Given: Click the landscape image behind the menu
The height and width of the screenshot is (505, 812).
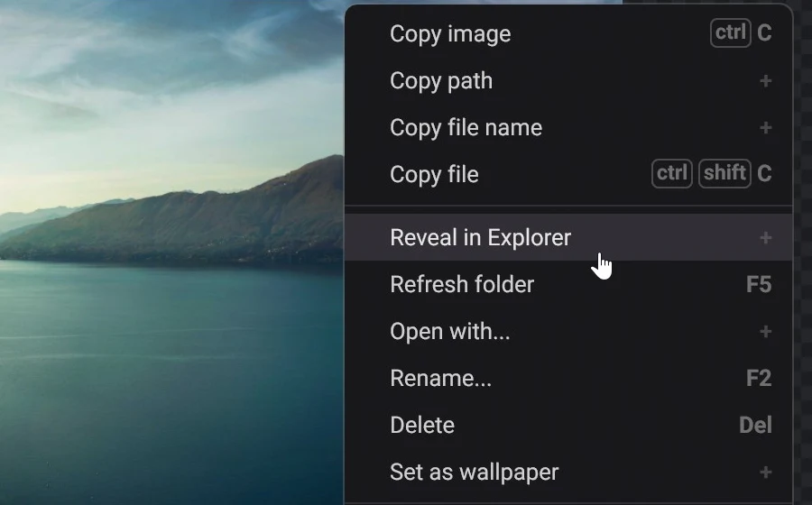Looking at the screenshot, I should [x=171, y=252].
